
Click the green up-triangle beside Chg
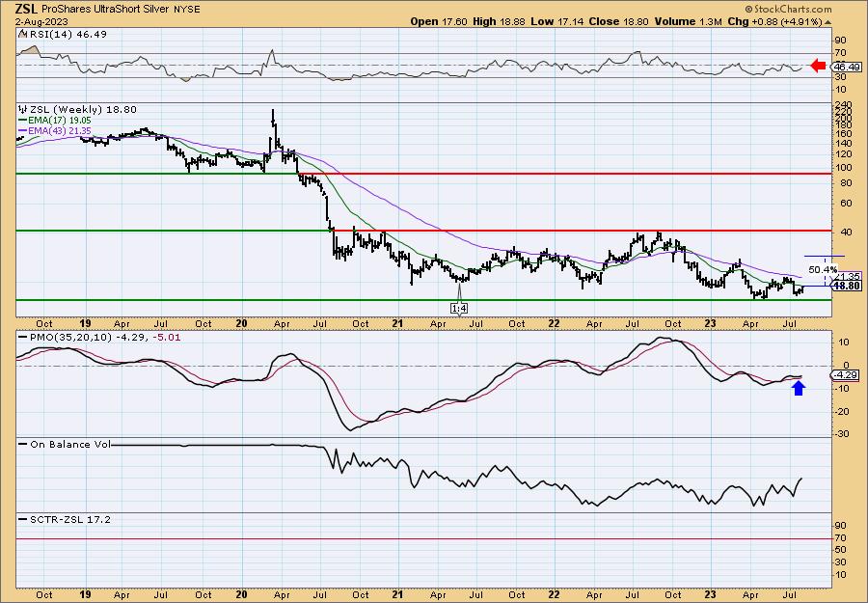828,21
